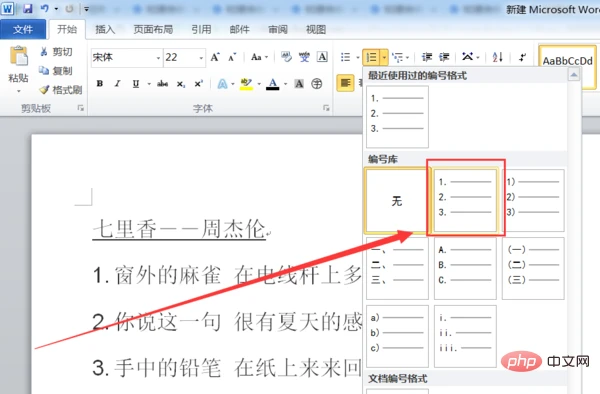Open the font name dropdown showing 宋体
Screen dimensions: 600x394
click(158, 58)
